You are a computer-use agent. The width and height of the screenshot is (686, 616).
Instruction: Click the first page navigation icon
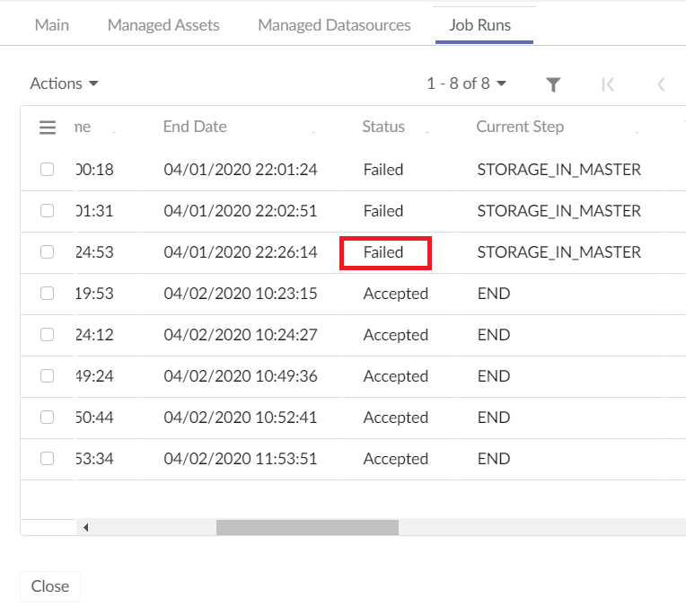tap(608, 84)
